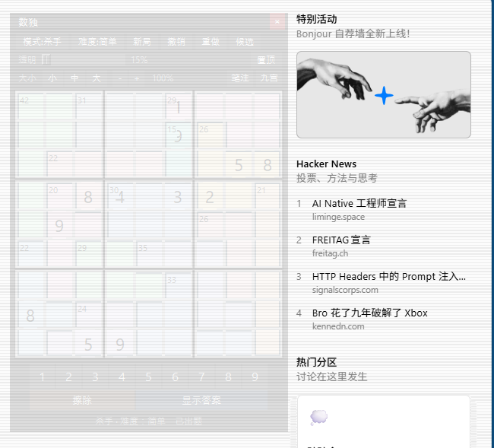Decrease size with the minus button

(120, 78)
